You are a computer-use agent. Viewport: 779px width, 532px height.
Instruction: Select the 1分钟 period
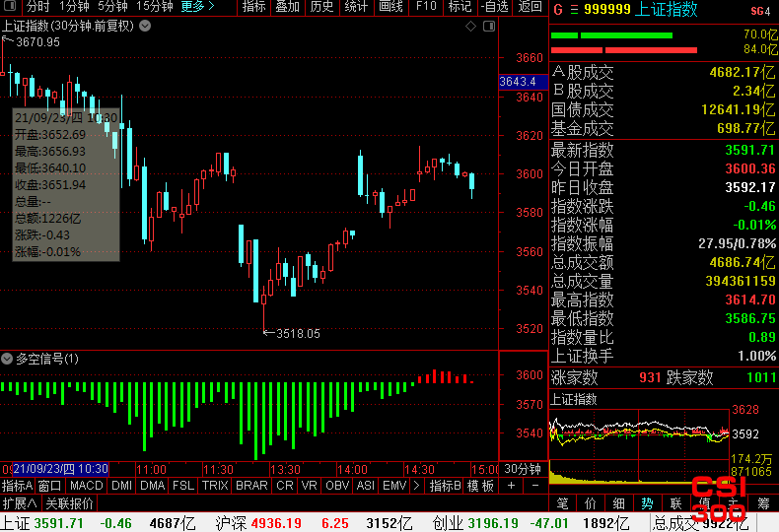pos(74,7)
